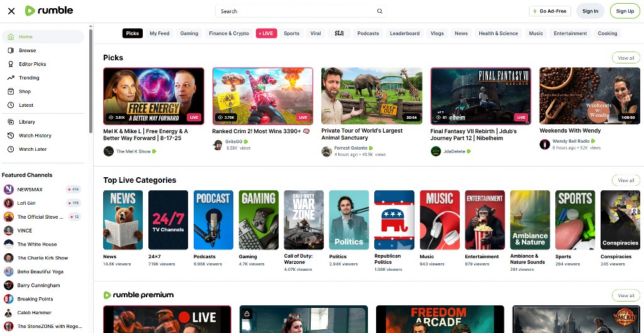The image size is (644, 333).
Task: Click the sidebar vertical scrollbar
Action: pos(91,80)
